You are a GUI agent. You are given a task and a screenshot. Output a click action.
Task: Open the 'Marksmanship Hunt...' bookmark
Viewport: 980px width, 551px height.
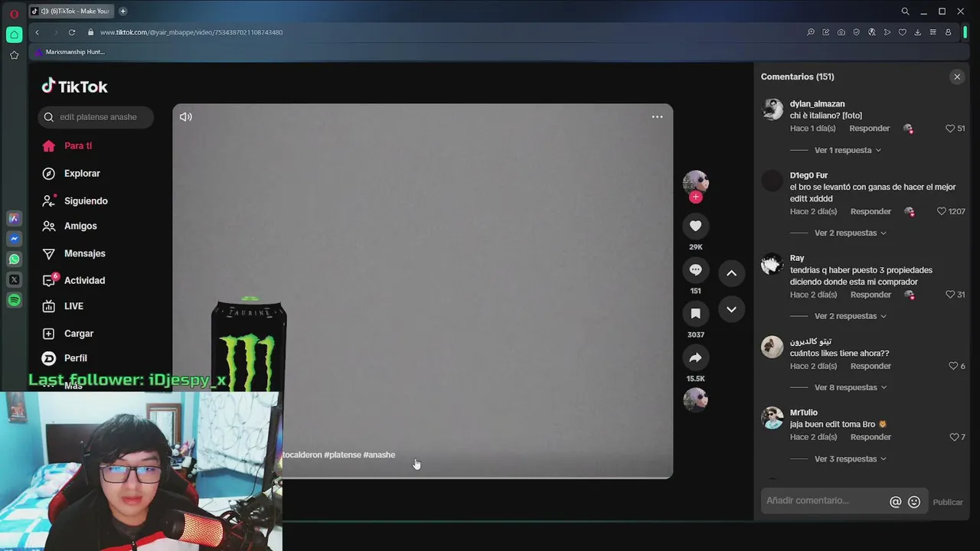(70, 52)
